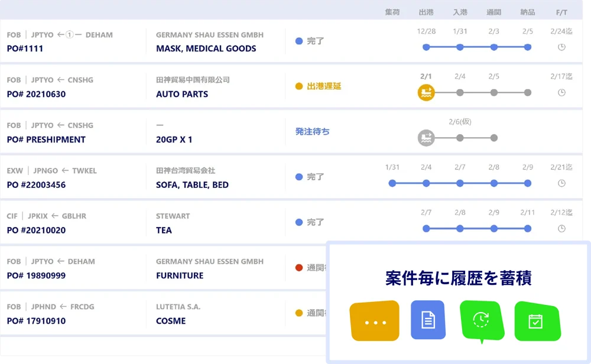Select the 通関 column header
Viewport: 591px width, 364px height.
(493, 12)
